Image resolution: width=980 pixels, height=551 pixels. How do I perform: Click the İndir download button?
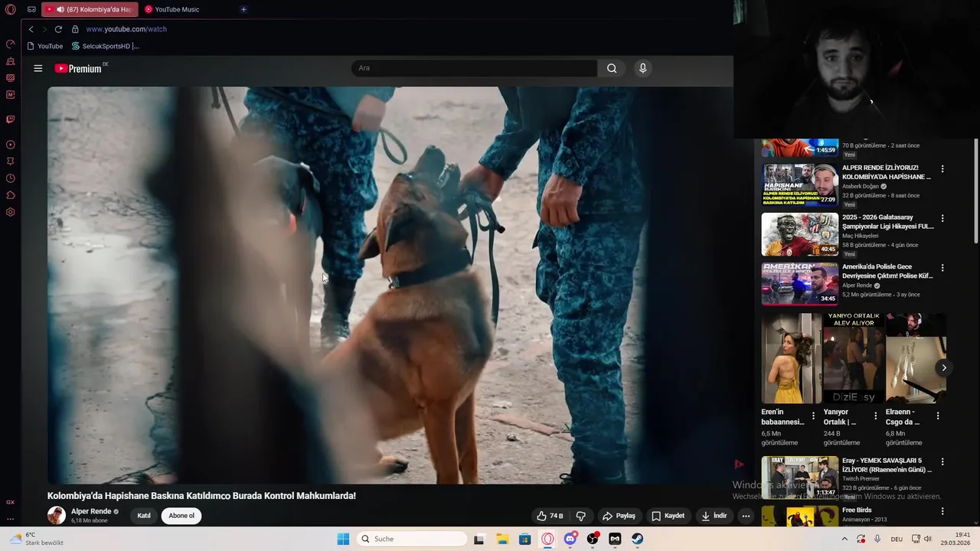714,516
